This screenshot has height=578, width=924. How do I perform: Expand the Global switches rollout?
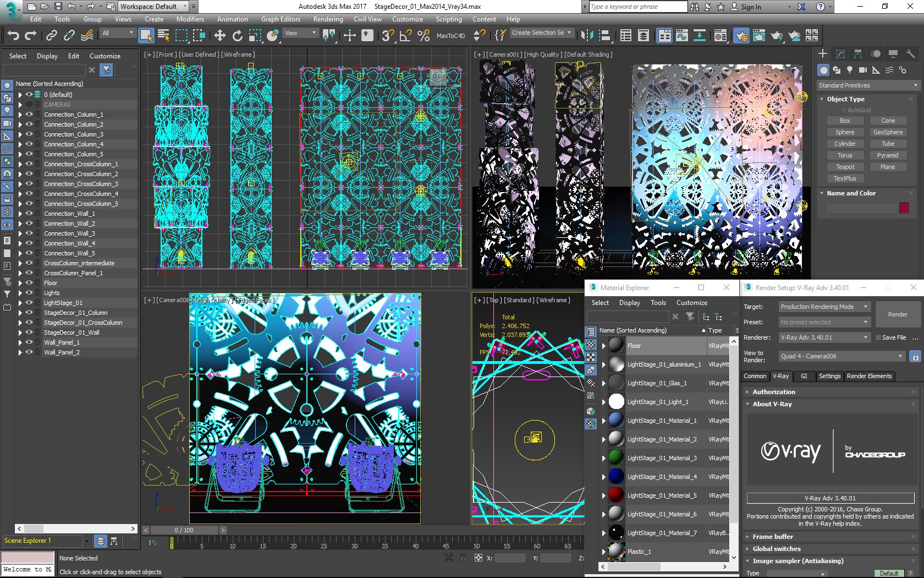coord(776,549)
